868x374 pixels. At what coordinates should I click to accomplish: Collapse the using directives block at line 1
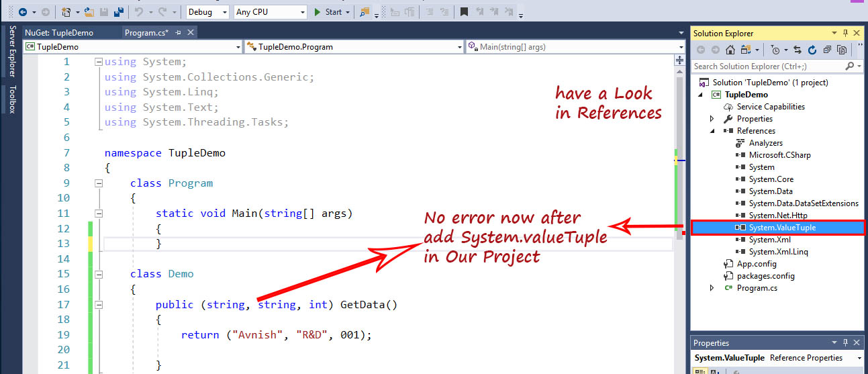(99, 62)
